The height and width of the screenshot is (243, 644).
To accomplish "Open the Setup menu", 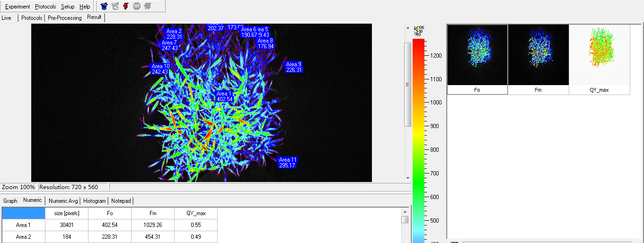I will [68, 7].
